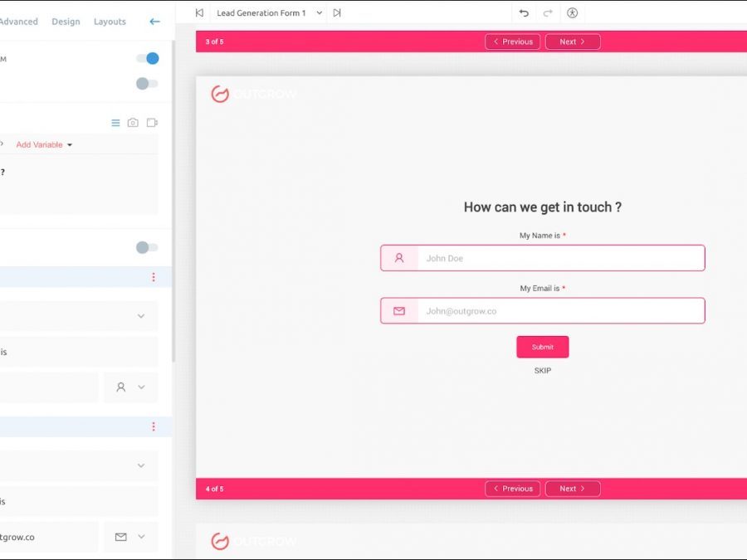Viewport: 747px width, 560px height.
Task: Click the camera icon to add image
Action: click(x=133, y=123)
